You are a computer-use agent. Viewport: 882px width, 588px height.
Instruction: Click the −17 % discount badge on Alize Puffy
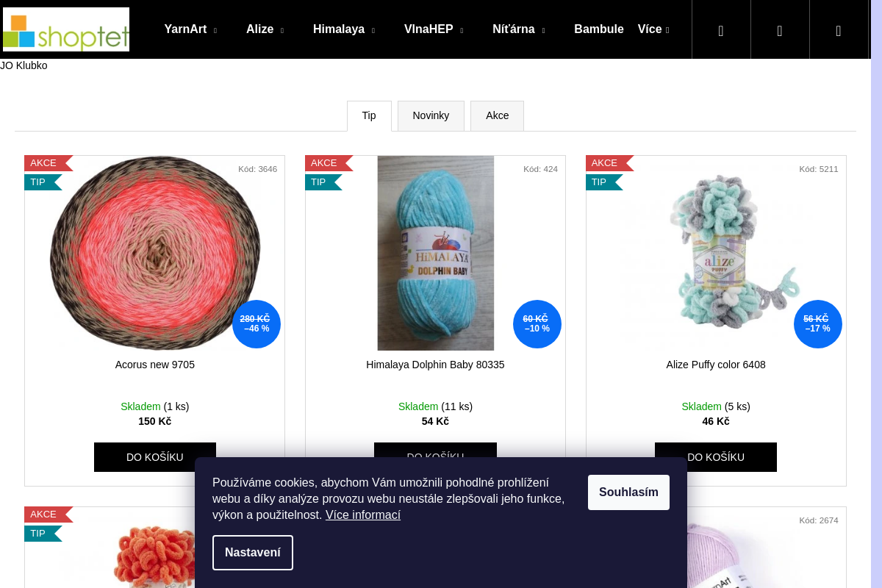(x=817, y=324)
